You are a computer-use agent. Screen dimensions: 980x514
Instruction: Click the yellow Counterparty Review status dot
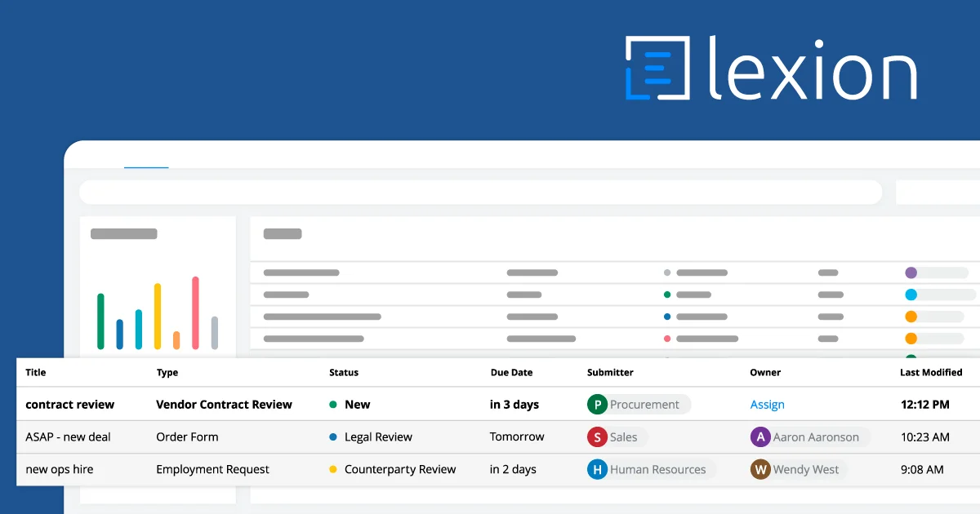(333, 470)
